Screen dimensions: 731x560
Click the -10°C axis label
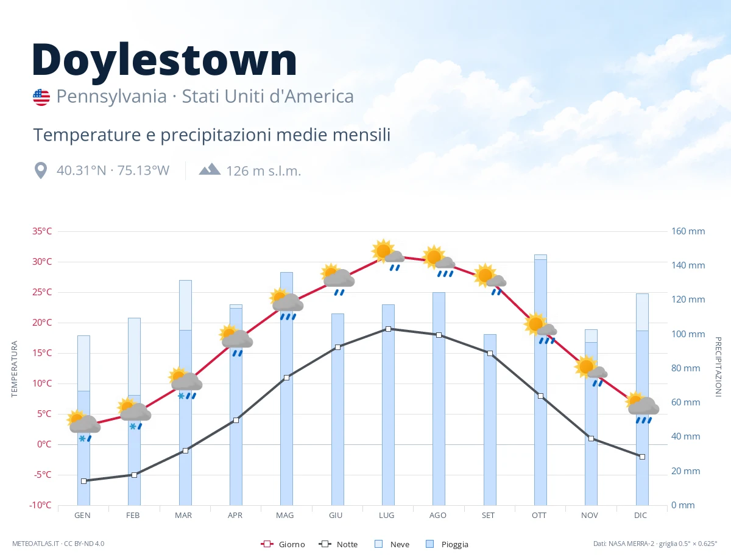point(41,505)
